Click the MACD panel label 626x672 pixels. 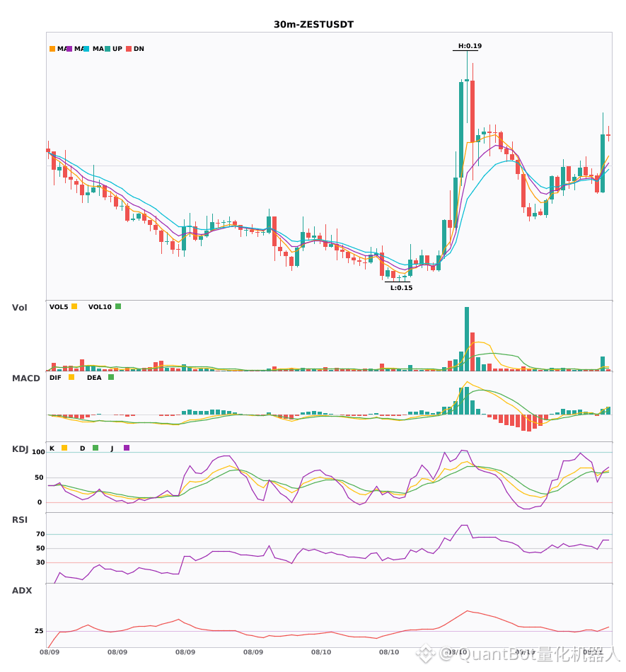25,378
